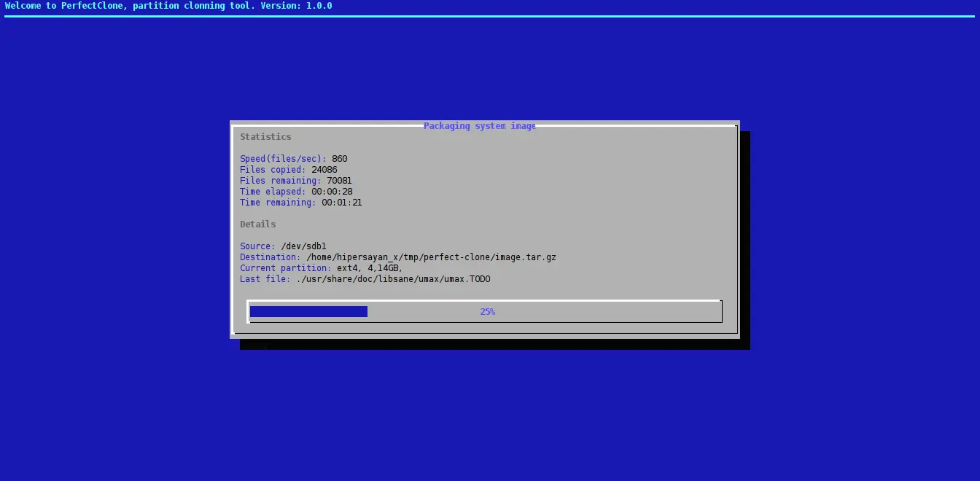Click the 'Time remaining:' label
This screenshot has width=980, height=481.
click(279, 203)
